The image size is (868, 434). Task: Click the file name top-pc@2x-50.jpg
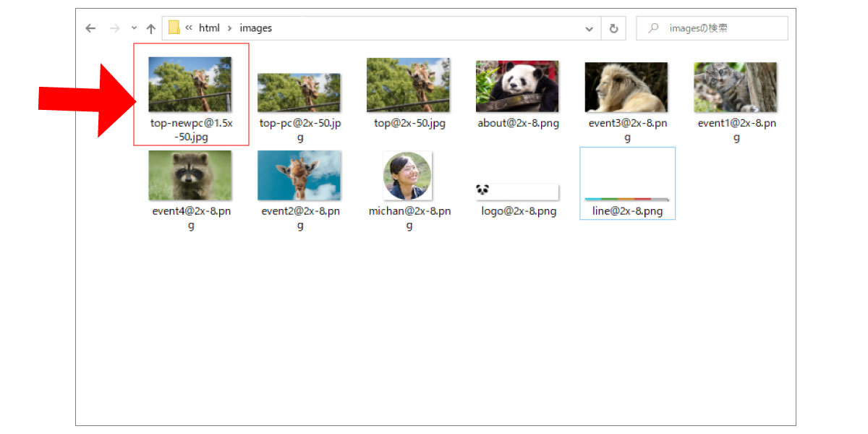click(300, 129)
